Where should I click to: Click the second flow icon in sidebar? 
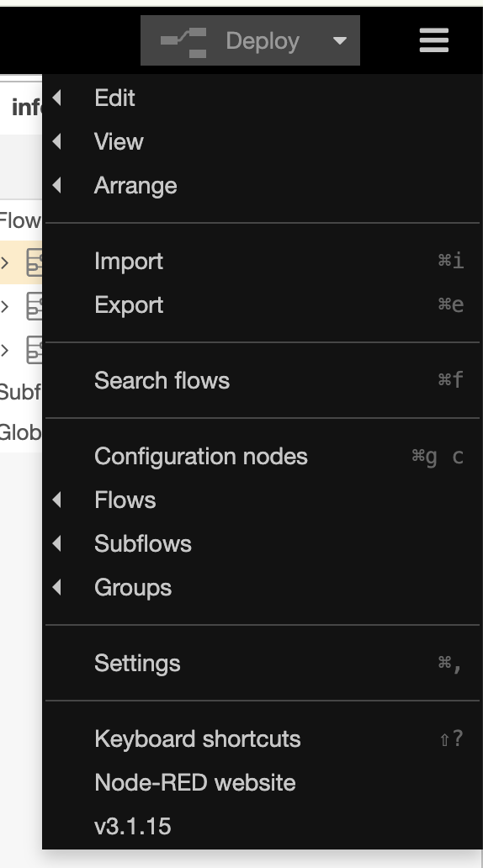point(34,306)
